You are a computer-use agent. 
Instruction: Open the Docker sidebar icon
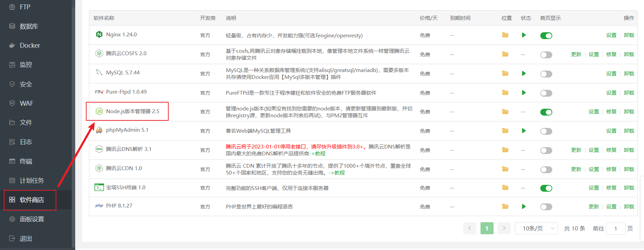[x=12, y=45]
